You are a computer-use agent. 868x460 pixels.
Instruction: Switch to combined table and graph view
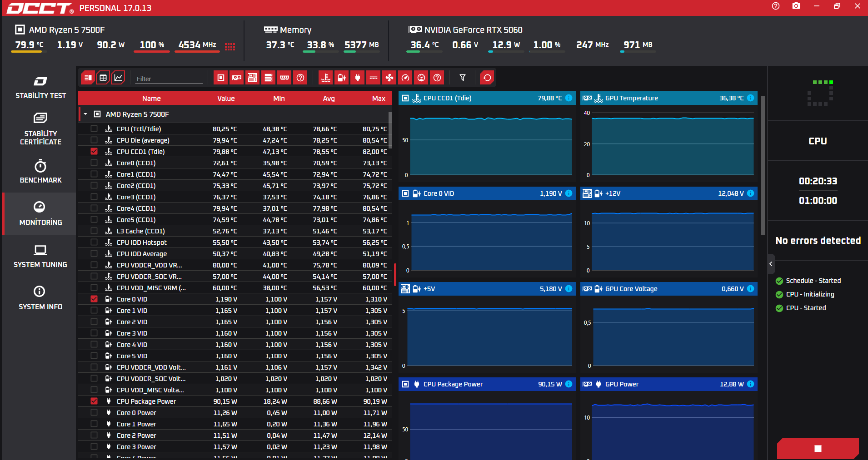click(88, 78)
